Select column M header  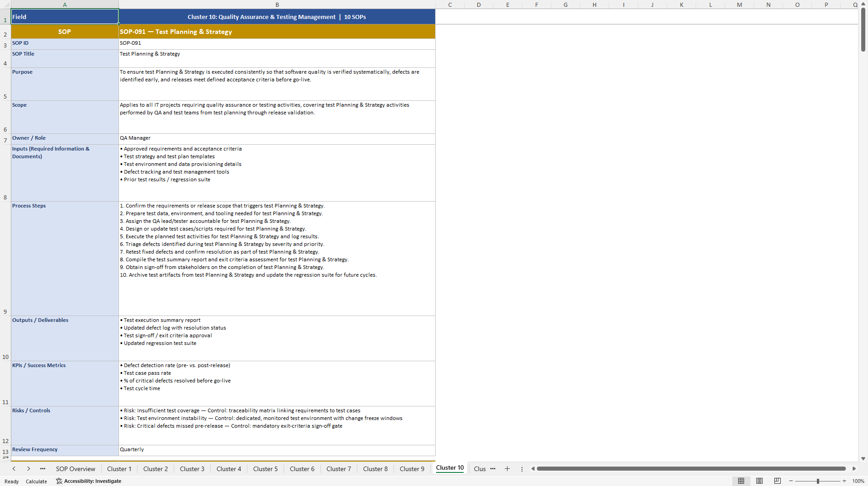coord(739,5)
